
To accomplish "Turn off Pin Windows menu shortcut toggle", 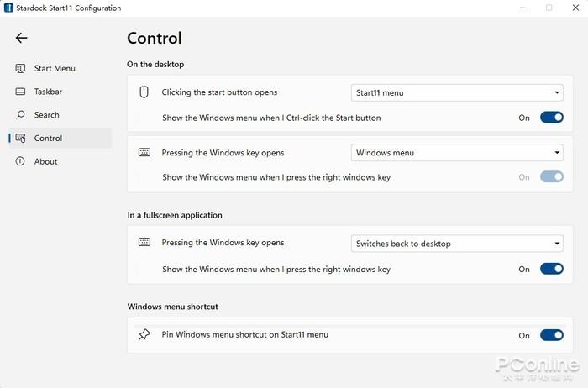I will (551, 335).
